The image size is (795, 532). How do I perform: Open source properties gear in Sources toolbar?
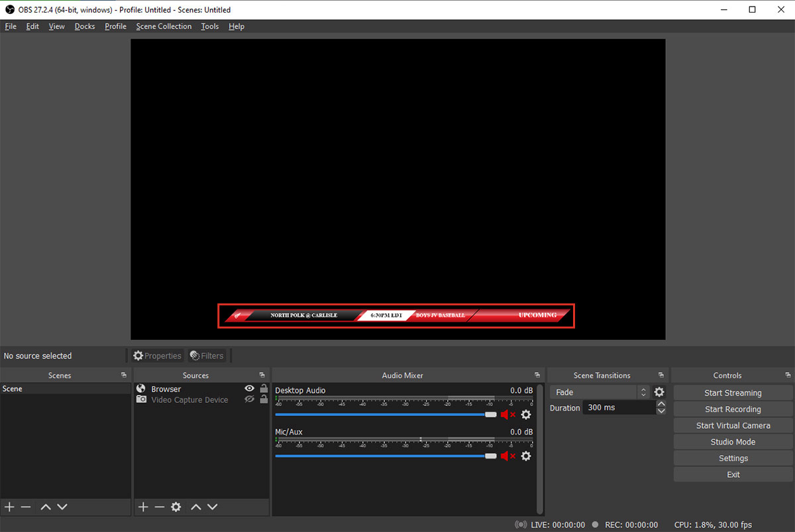(x=176, y=507)
